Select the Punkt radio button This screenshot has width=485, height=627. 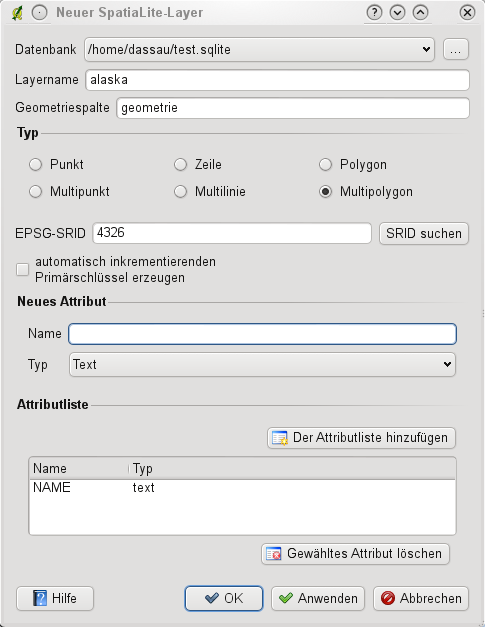(36, 165)
